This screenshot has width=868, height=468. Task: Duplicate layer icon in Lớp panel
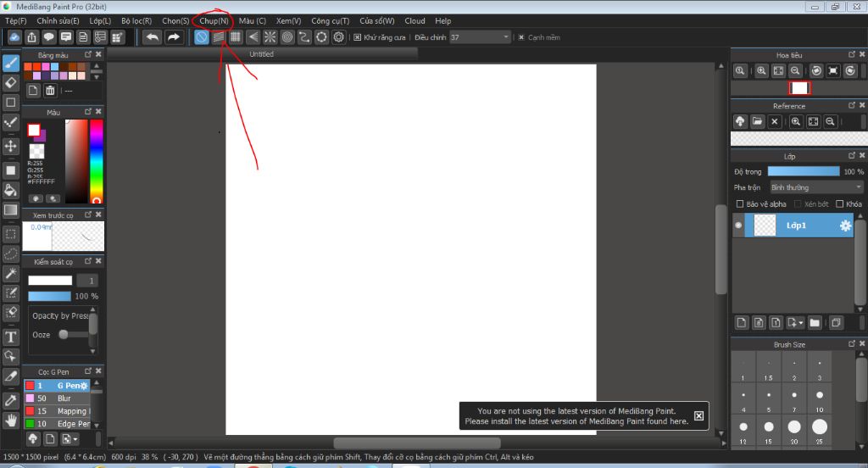pos(836,322)
